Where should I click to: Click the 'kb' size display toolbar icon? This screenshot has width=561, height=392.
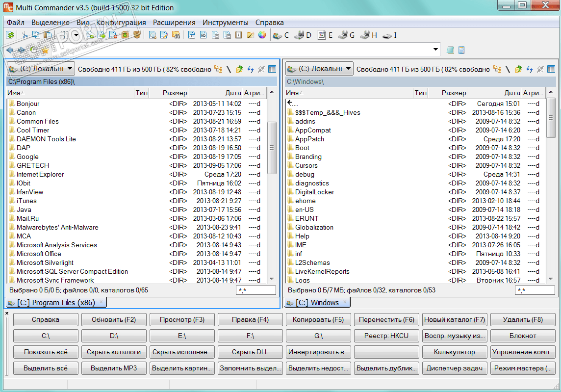203,35
